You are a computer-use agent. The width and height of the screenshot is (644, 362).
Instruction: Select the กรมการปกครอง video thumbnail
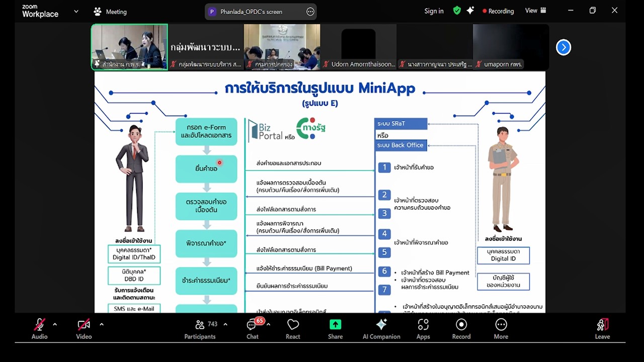[282, 47]
